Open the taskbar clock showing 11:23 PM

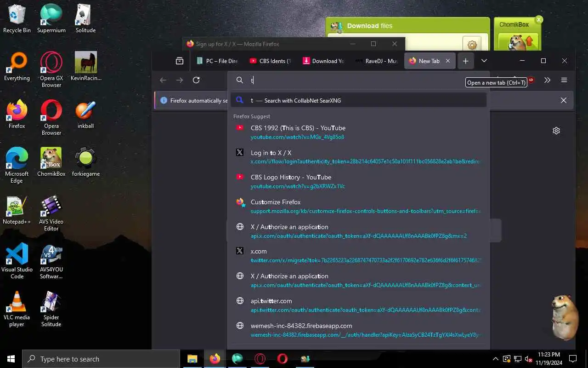pyautogui.click(x=548, y=359)
